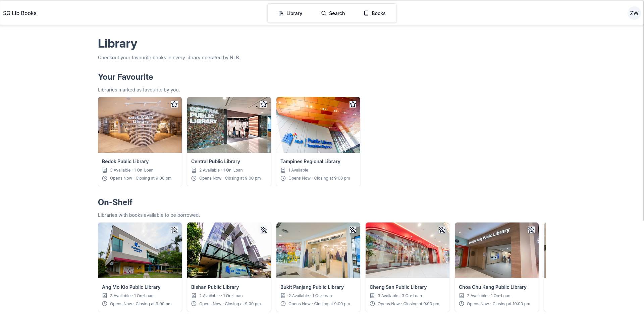Viewport: 644px width, 322px height.
Task: Click the clock icon under Bedok Public Library
Action: pos(105,178)
